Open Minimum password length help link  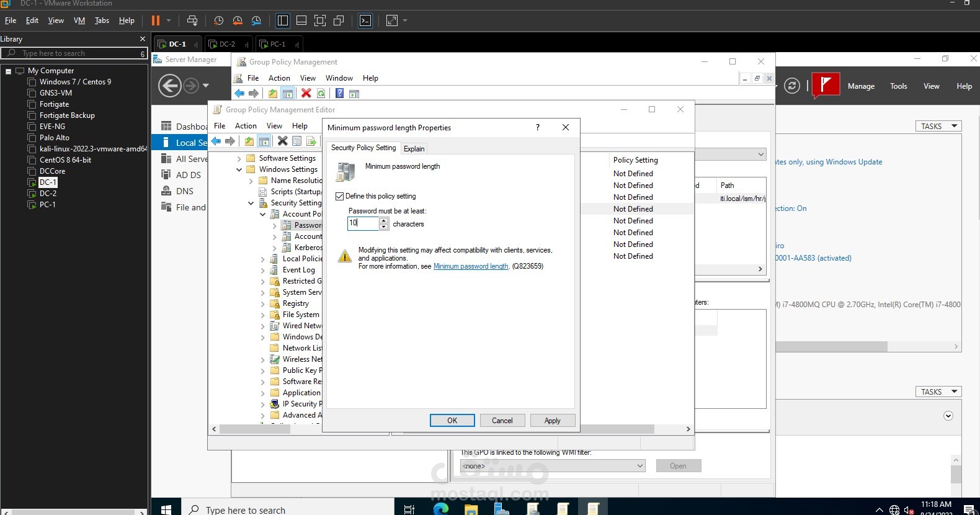pyautogui.click(x=471, y=266)
